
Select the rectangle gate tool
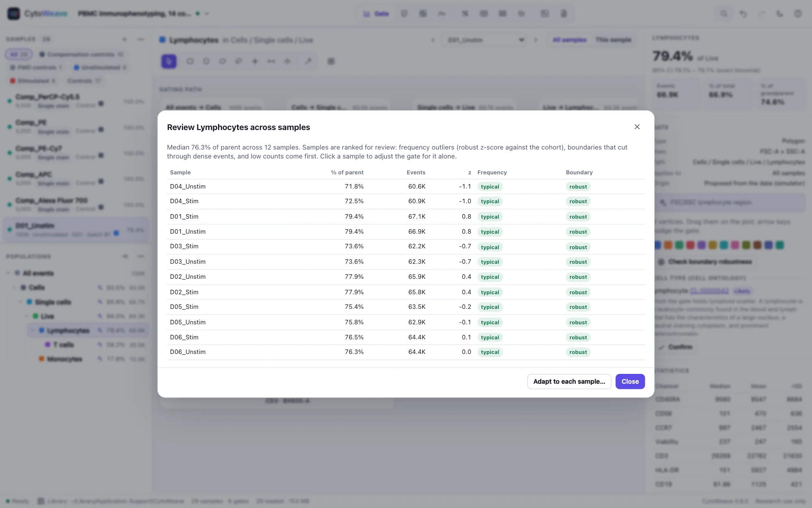[190, 61]
